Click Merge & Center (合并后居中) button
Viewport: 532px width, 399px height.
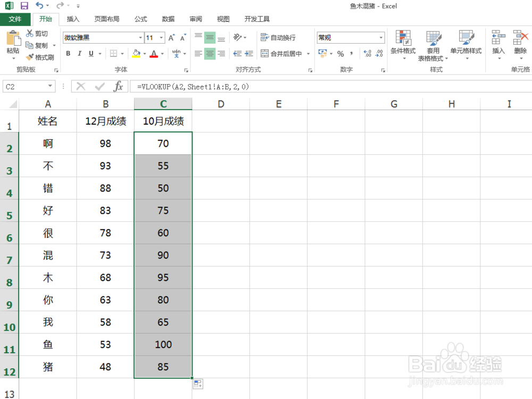pyautogui.click(x=281, y=54)
